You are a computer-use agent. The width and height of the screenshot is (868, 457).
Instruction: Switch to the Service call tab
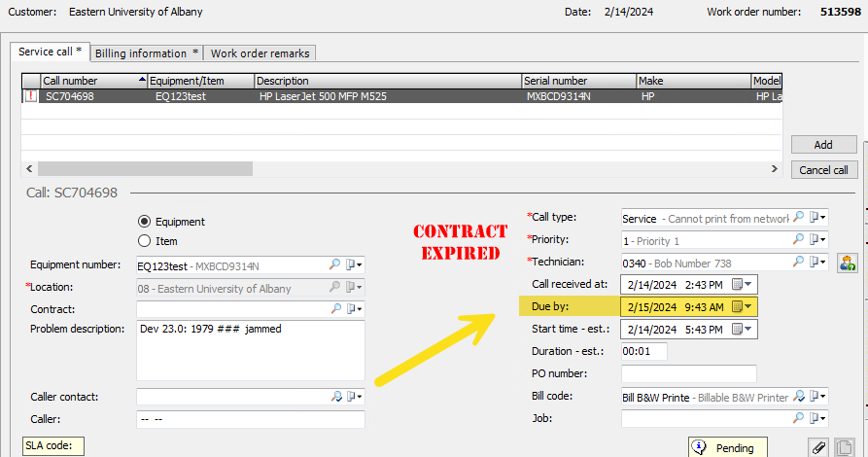[50, 53]
